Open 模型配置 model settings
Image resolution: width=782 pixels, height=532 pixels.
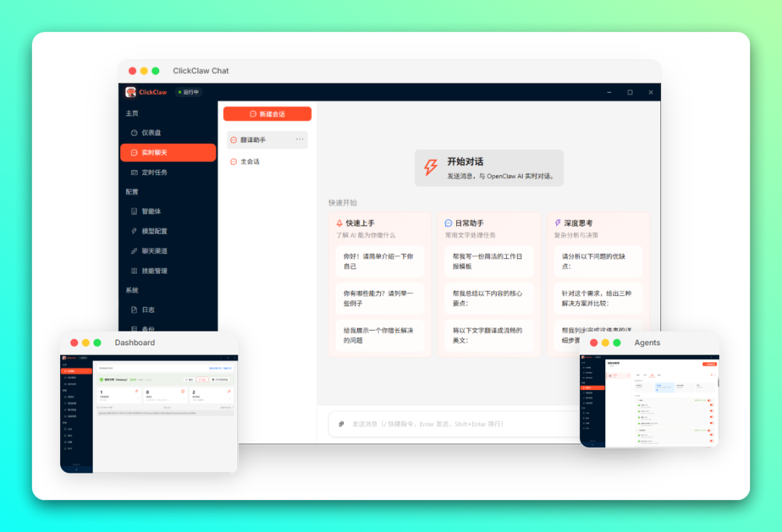(167, 232)
